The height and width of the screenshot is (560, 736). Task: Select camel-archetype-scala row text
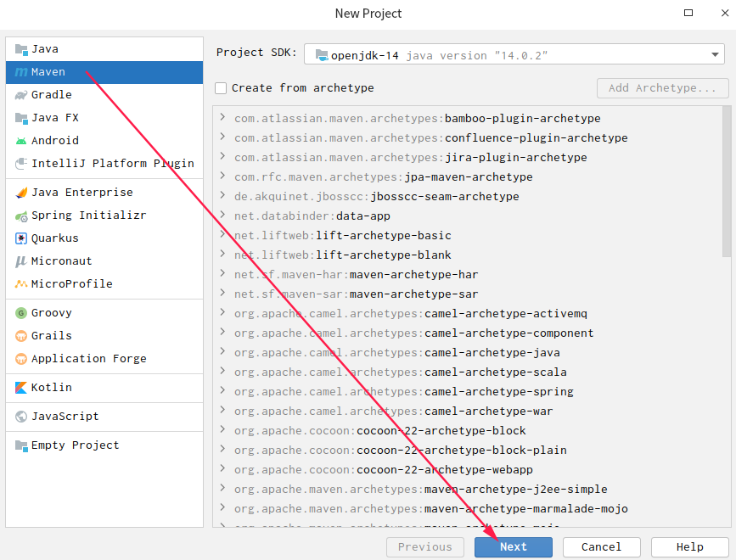pos(401,372)
